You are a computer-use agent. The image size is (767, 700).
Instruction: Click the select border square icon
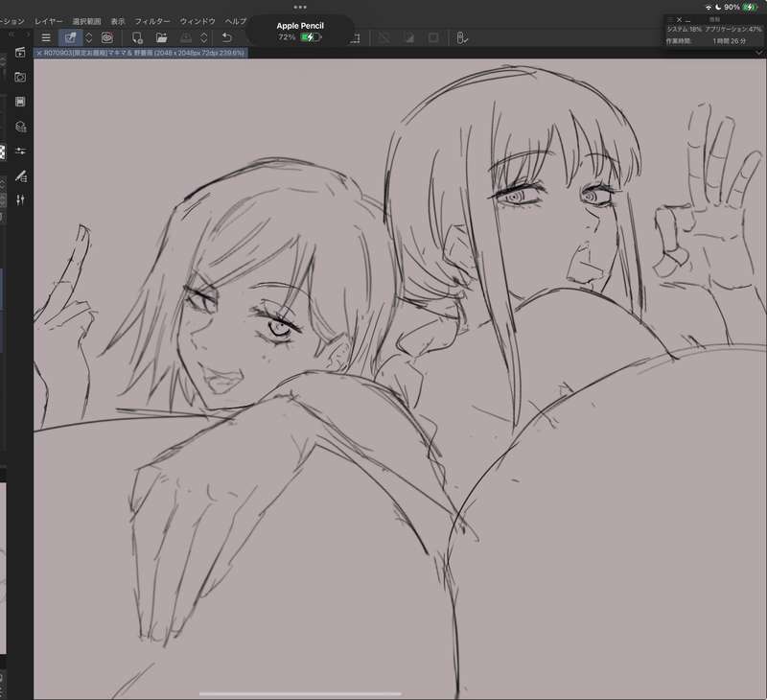(433, 38)
